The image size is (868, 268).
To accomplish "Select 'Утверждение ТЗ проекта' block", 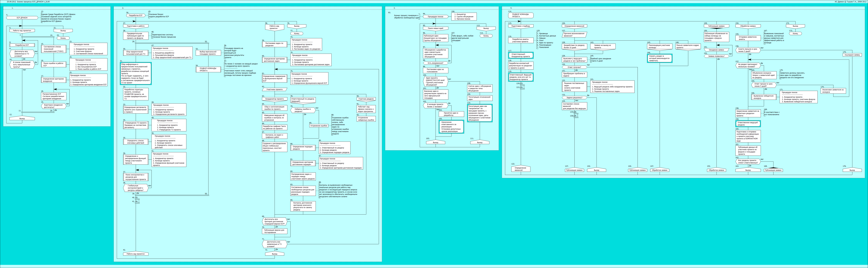I will pyautogui.click(x=135, y=125).
